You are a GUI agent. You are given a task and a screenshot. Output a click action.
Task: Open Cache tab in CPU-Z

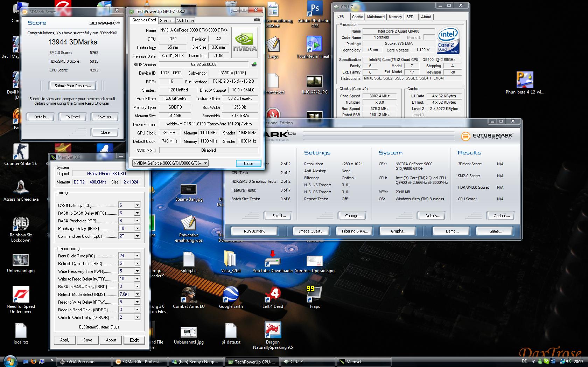point(357,17)
